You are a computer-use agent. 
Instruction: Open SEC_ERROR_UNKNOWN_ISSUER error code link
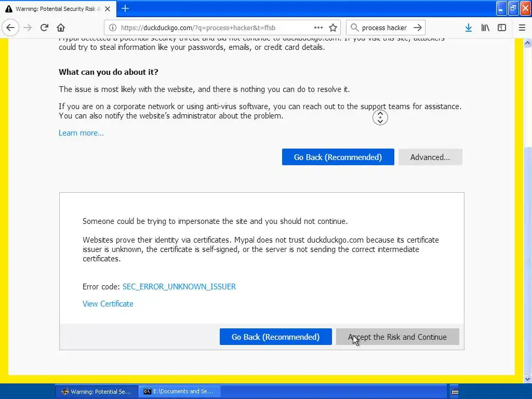pyautogui.click(x=179, y=287)
